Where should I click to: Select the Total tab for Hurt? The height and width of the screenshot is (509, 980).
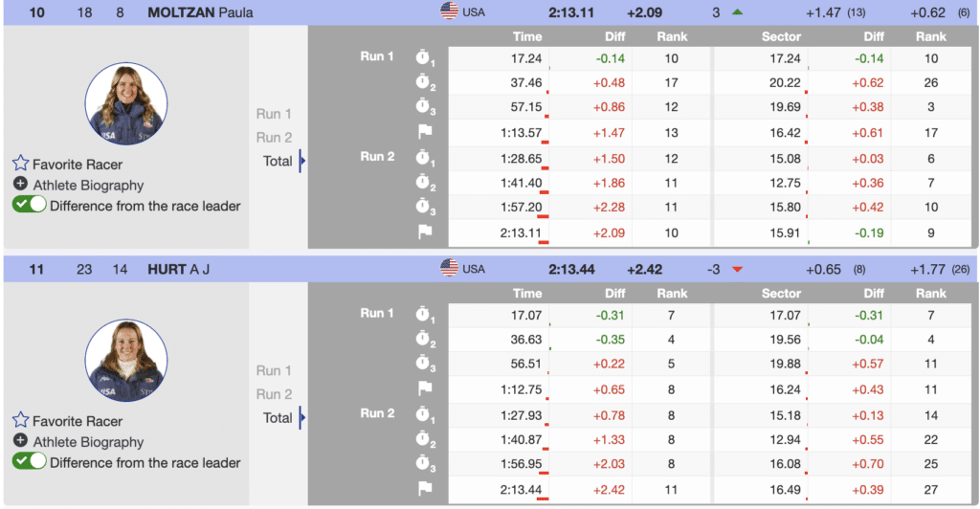(278, 418)
